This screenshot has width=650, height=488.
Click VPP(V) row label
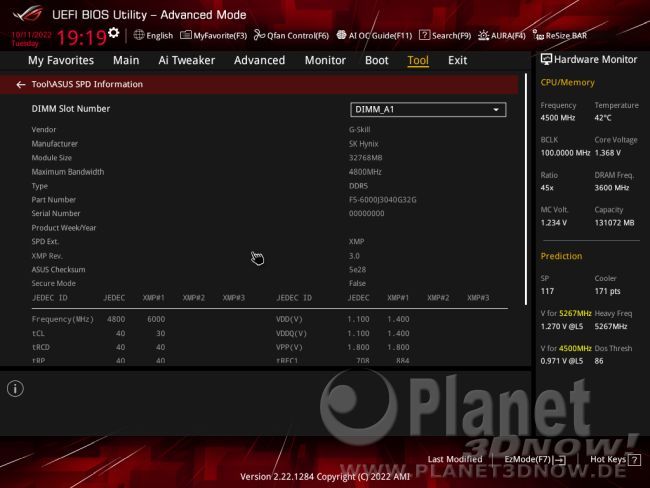tap(289, 347)
